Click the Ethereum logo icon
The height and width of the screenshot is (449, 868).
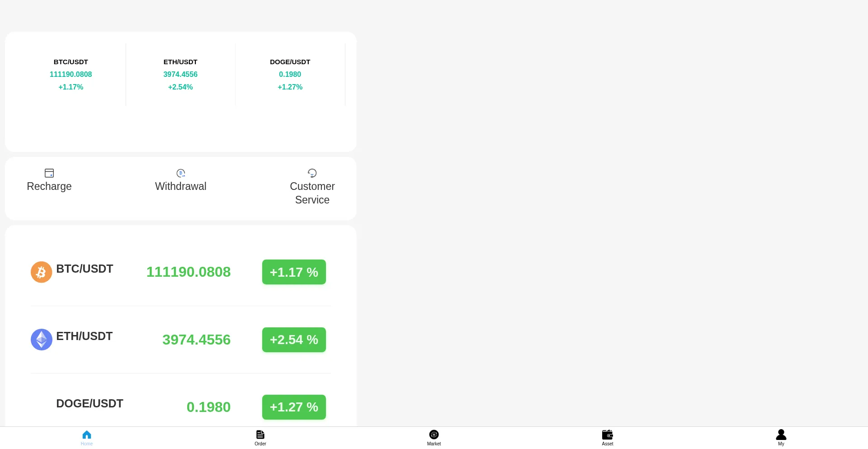tap(41, 340)
